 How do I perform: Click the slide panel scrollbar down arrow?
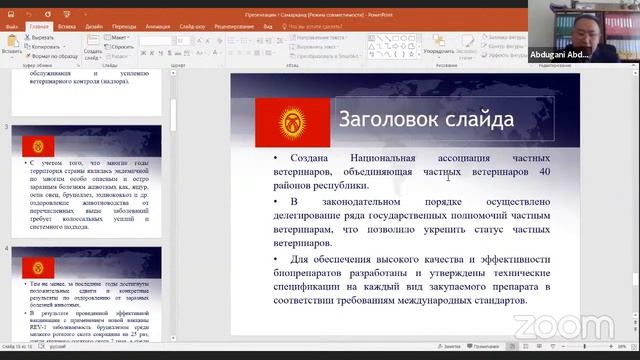(x=173, y=338)
